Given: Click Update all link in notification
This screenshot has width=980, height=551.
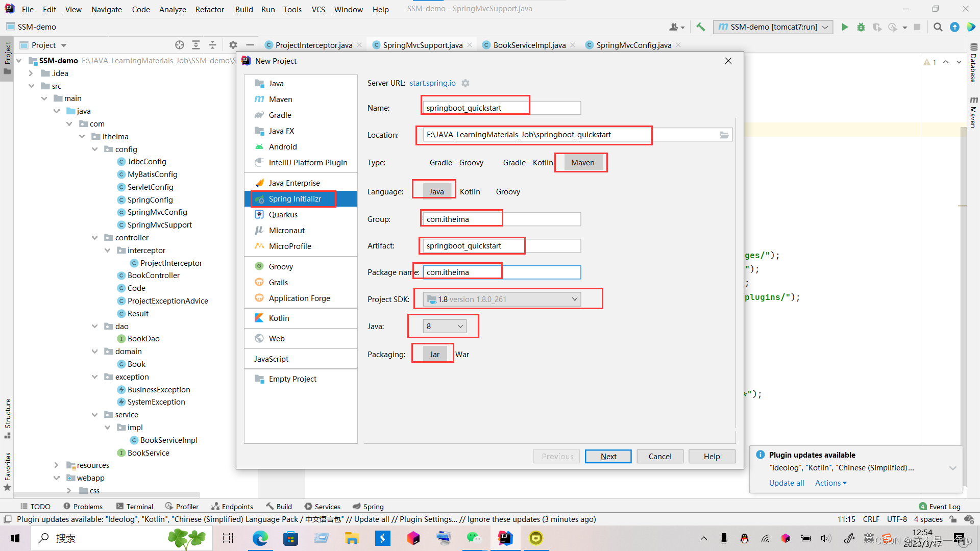Looking at the screenshot, I should 786,483.
